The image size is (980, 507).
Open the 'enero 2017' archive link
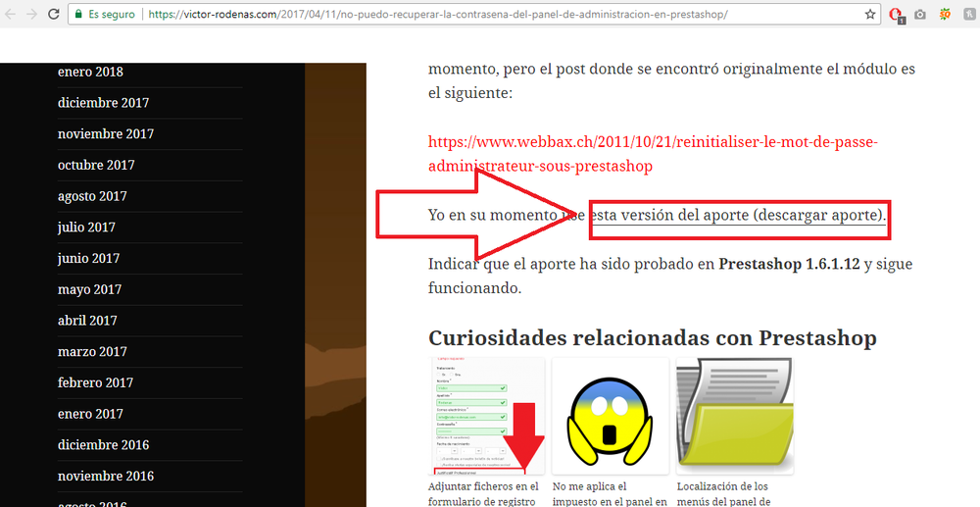tap(90, 414)
